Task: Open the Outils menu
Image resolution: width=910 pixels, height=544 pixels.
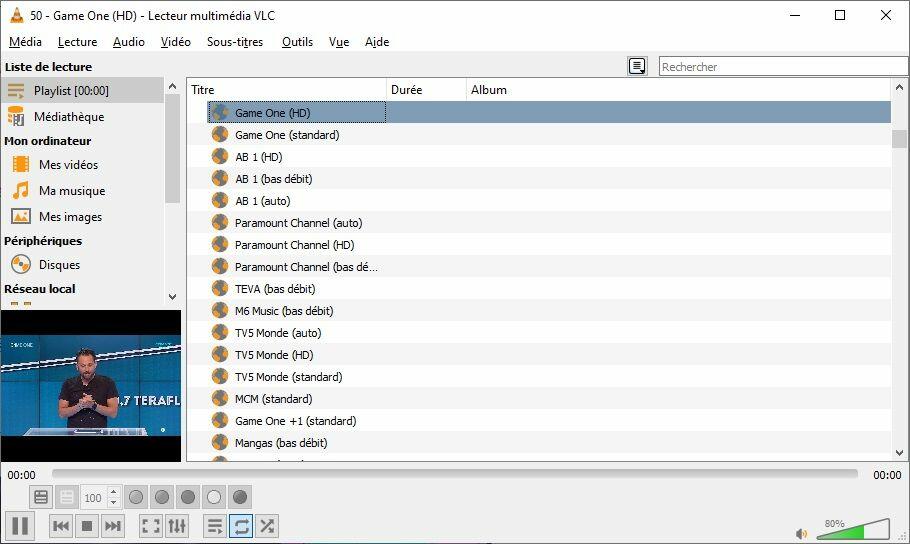Action: coord(297,42)
